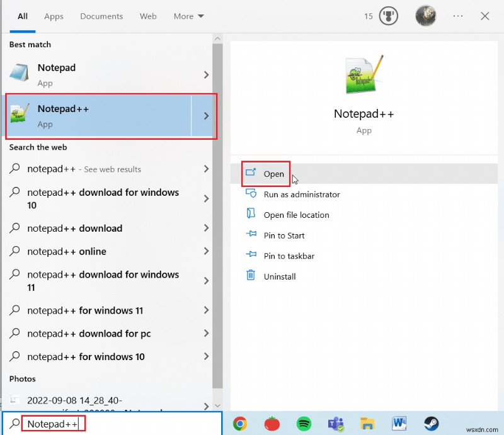Switch to the Apps tab
504x435 pixels.
[54, 16]
